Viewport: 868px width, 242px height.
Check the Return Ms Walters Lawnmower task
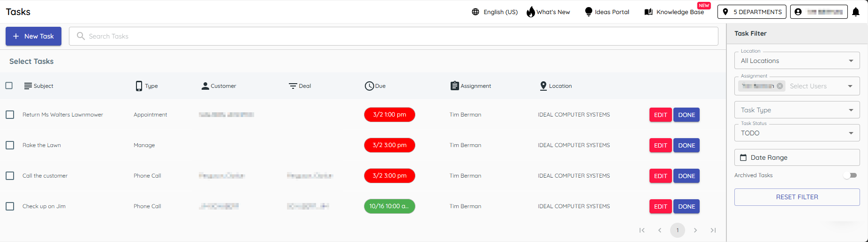click(10, 115)
